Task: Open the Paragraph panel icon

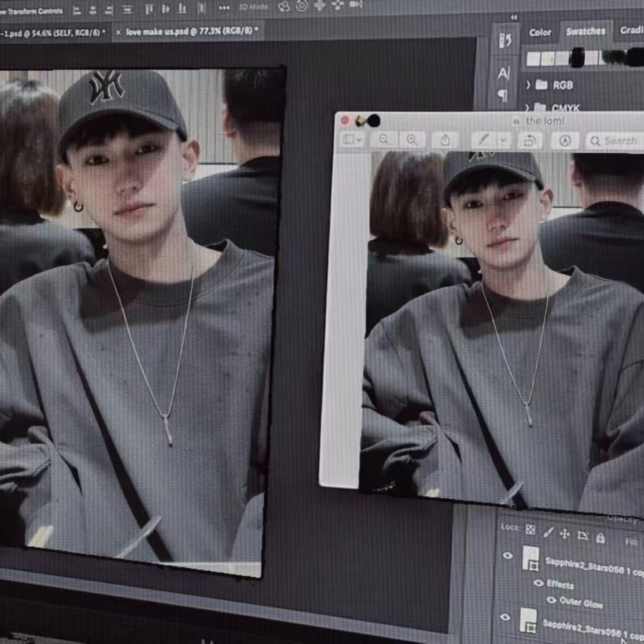Action: 502,96
